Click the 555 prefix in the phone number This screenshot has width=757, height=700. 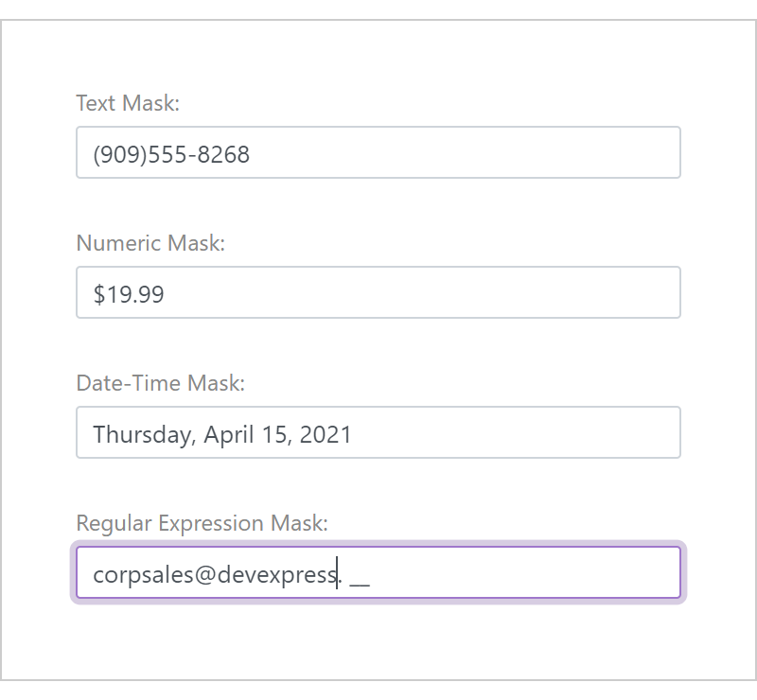[x=167, y=154]
